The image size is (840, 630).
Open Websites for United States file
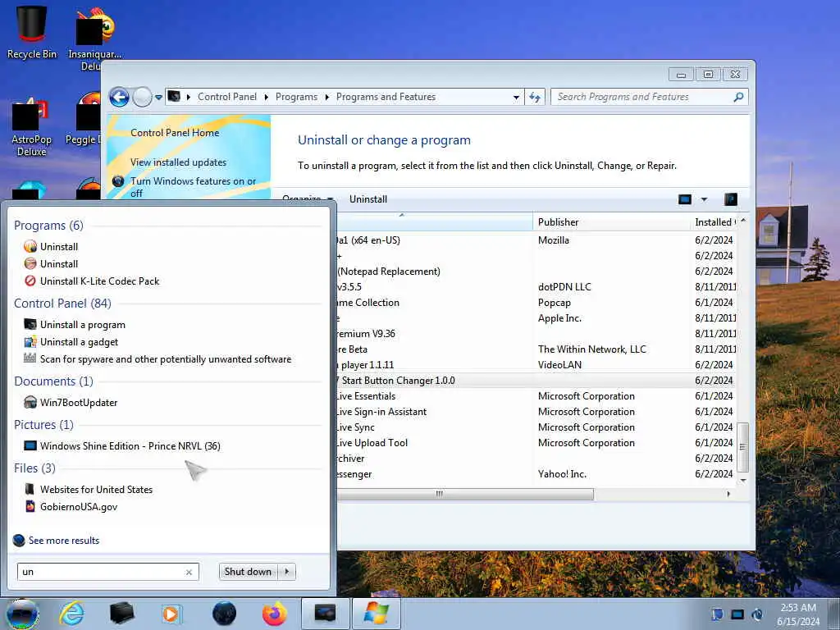point(89,489)
